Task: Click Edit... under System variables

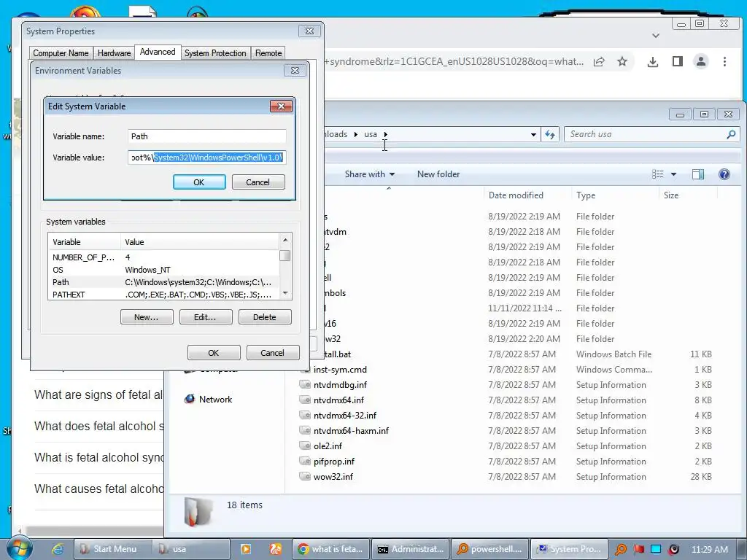Action: 205,317
